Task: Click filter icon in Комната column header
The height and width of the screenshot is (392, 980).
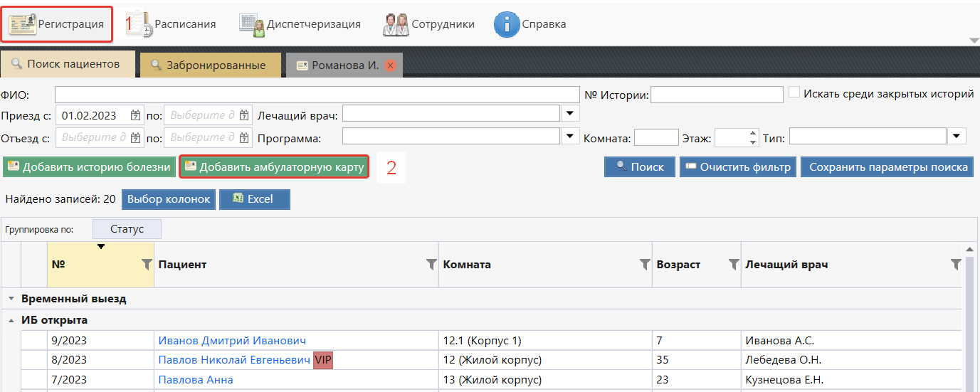Action: [645, 265]
